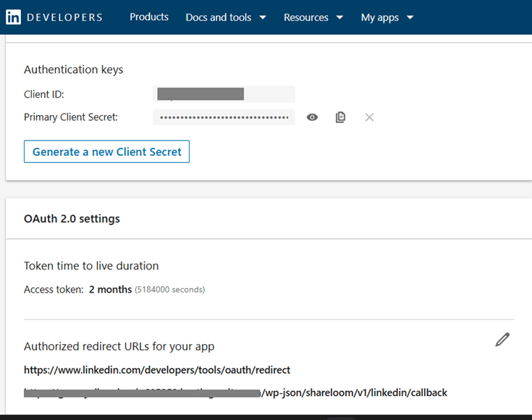Click the Client ID label
532x420 pixels.
click(x=43, y=94)
